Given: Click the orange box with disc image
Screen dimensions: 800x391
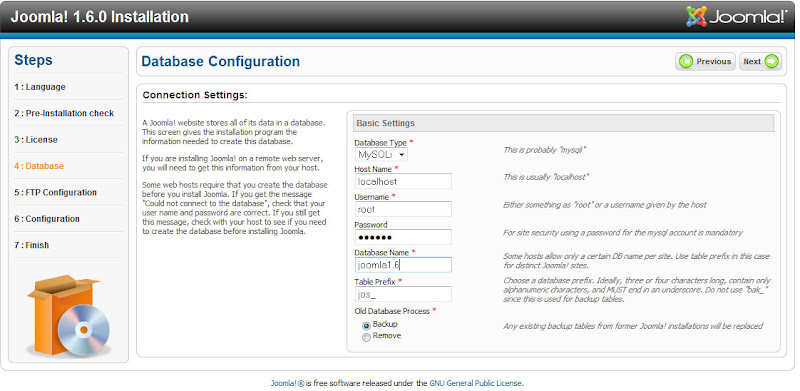Looking at the screenshot, I should 68,315.
